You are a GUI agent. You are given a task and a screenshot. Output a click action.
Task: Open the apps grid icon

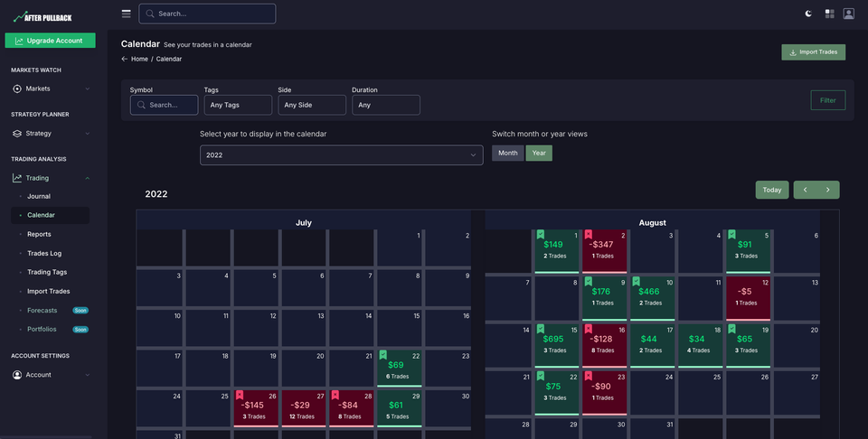[x=829, y=14]
